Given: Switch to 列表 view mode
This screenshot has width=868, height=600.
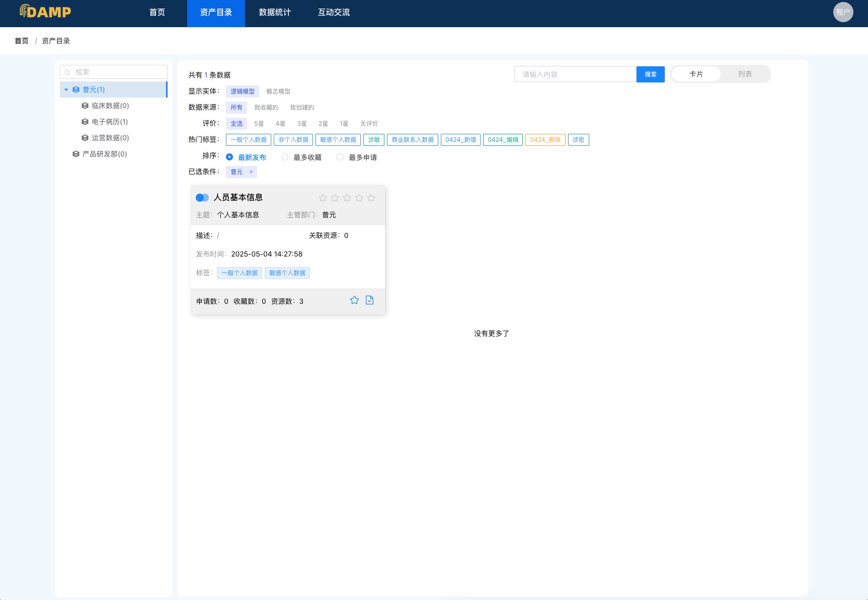Looking at the screenshot, I should 744,74.
